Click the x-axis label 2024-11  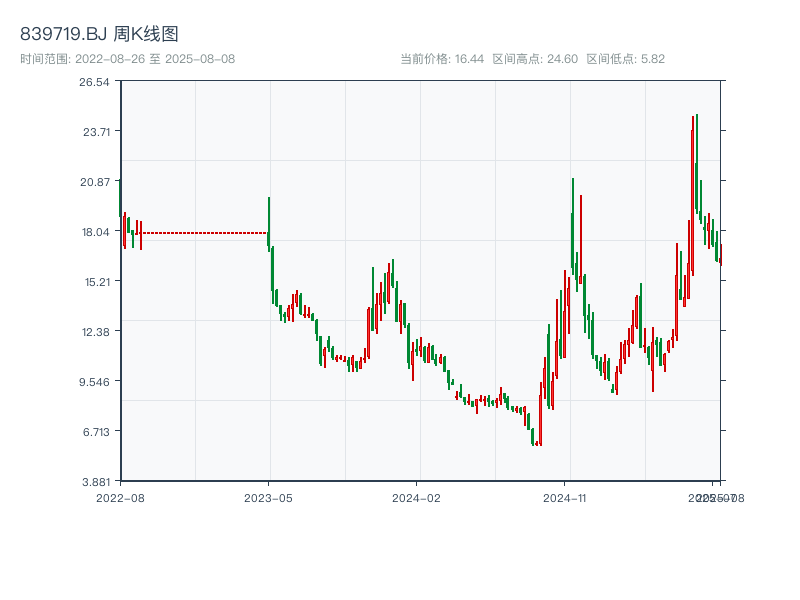pos(564,498)
